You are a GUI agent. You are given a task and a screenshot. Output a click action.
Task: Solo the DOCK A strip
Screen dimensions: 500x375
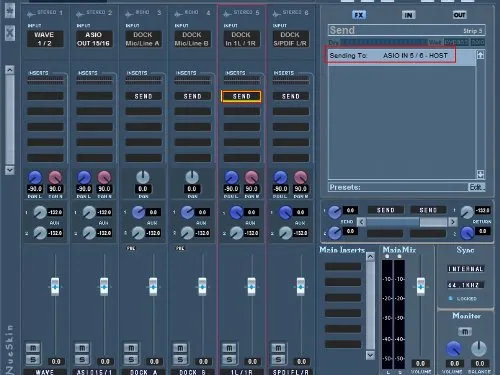[131, 360]
